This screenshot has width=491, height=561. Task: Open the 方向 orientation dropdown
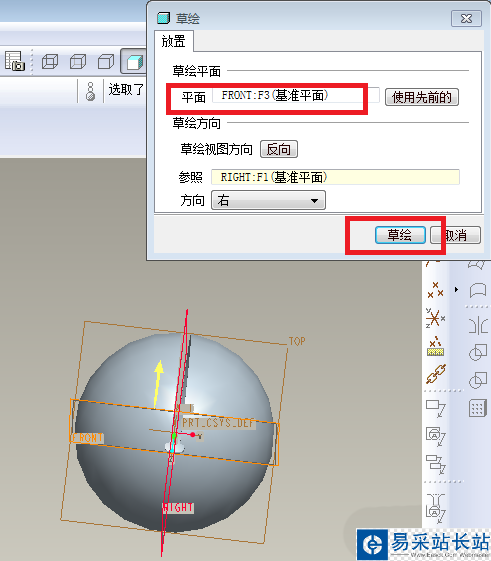point(268,200)
